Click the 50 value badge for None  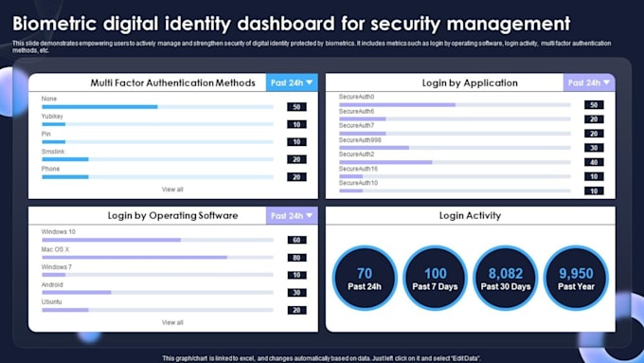(297, 107)
